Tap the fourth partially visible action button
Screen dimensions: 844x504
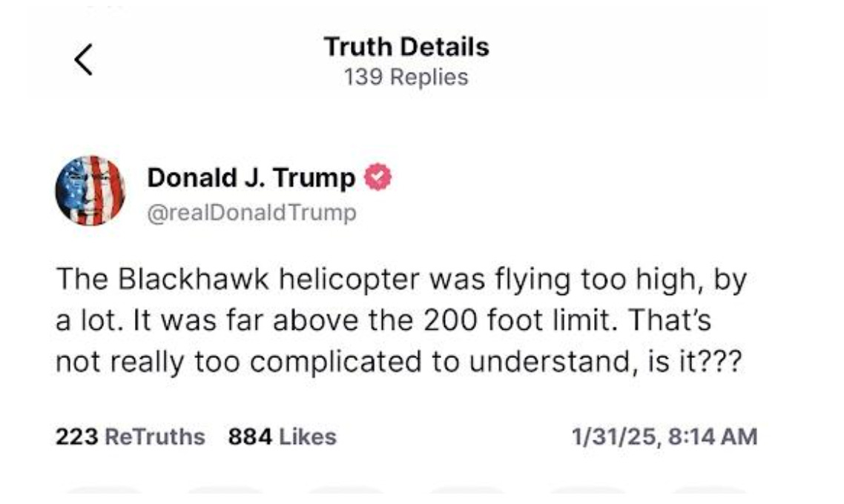[x=467, y=491]
